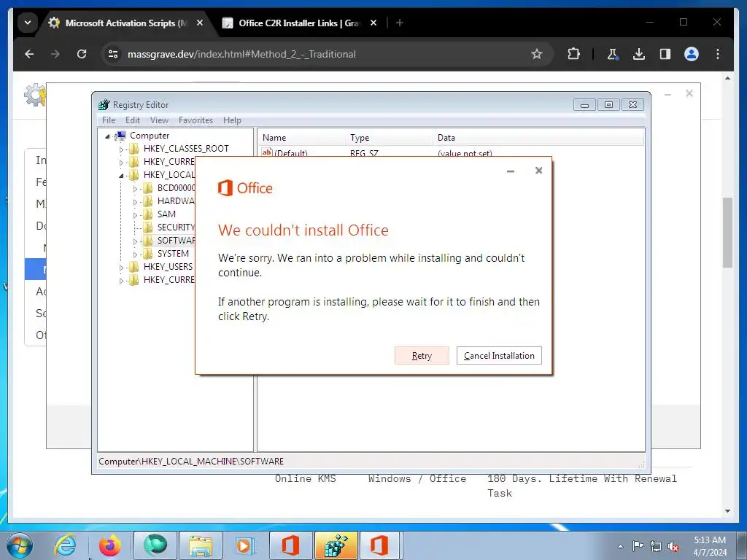
Task: Click the page vertical scrollbar thumb
Action: click(727, 233)
